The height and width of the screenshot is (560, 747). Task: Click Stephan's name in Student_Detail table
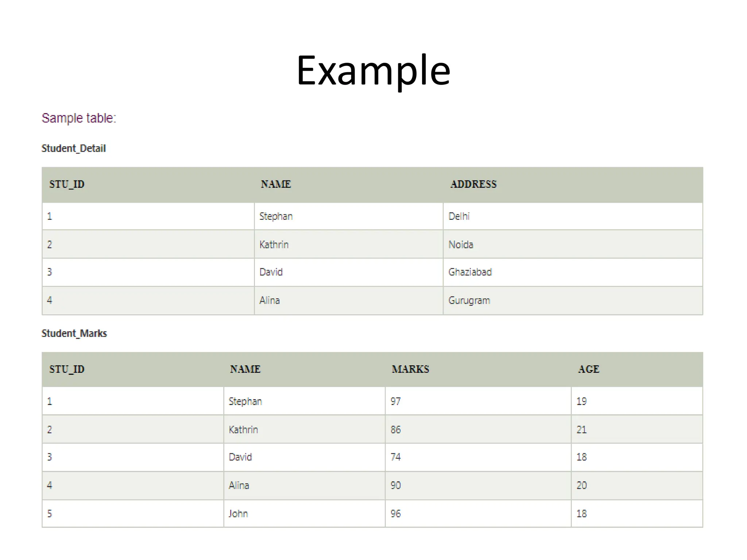pos(276,217)
